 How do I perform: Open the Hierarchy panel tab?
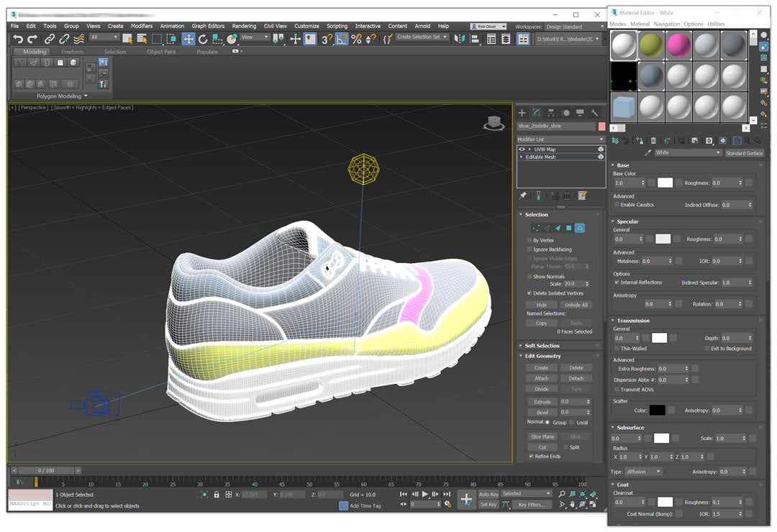coord(550,113)
